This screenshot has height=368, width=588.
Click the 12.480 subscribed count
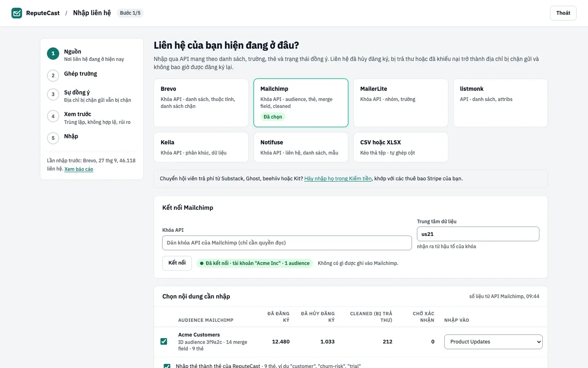tap(281, 342)
